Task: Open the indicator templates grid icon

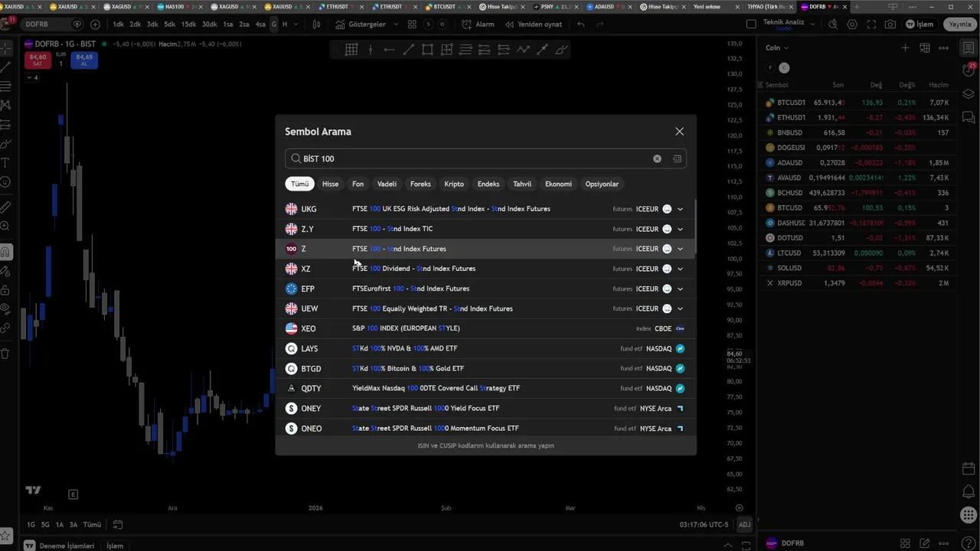Action: (412, 24)
